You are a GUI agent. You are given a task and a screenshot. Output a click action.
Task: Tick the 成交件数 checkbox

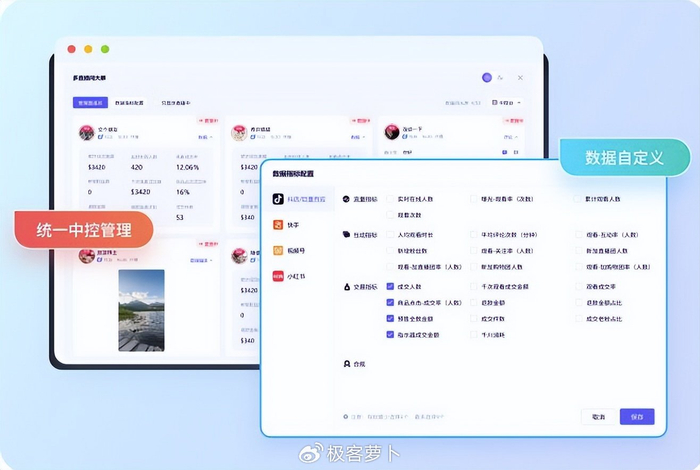click(x=474, y=319)
